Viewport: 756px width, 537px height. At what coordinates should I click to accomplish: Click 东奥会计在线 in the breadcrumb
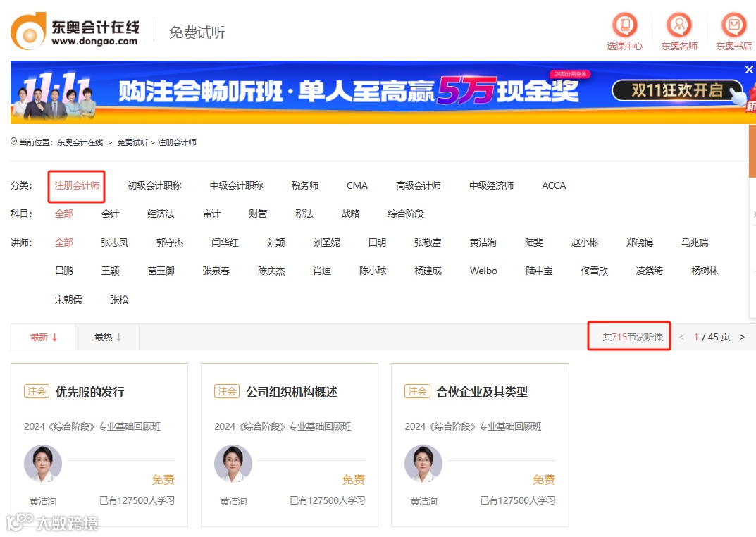[x=80, y=142]
